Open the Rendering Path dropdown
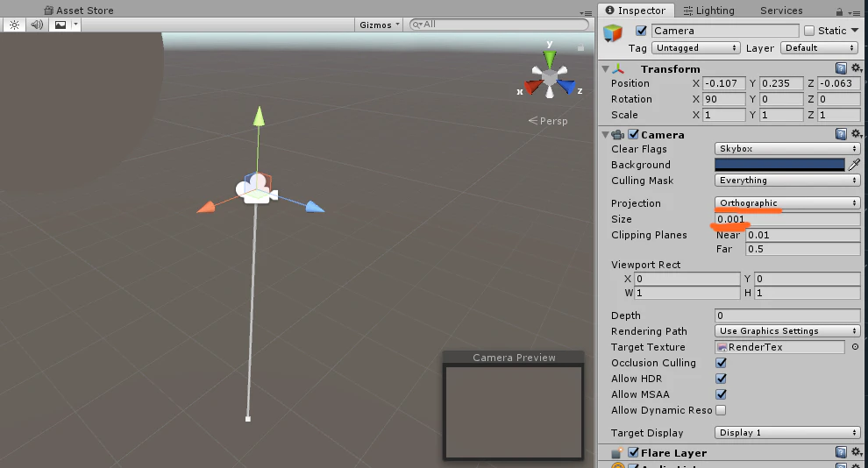Viewport: 868px width, 468px height. (787, 330)
